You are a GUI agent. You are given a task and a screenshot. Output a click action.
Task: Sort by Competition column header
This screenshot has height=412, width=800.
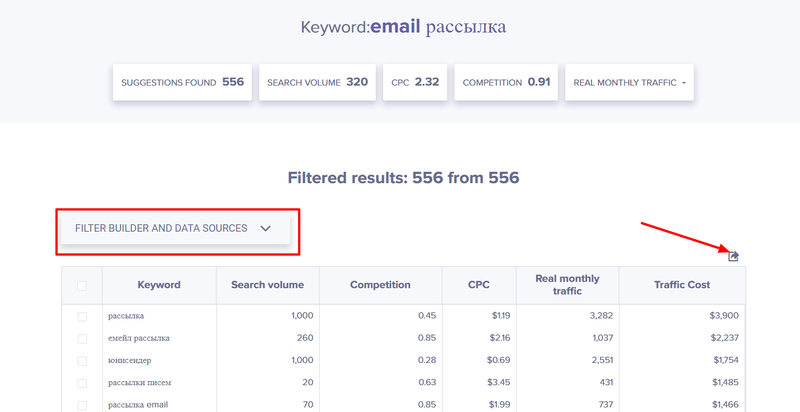click(380, 285)
